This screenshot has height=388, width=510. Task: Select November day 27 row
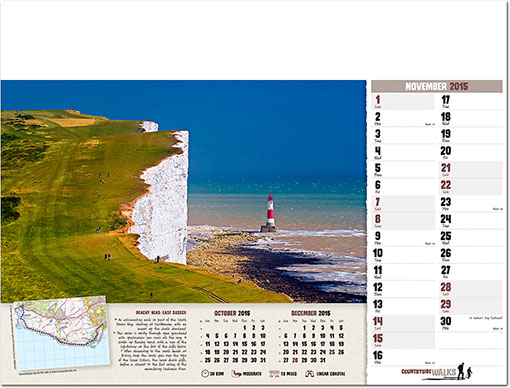pos(471,271)
